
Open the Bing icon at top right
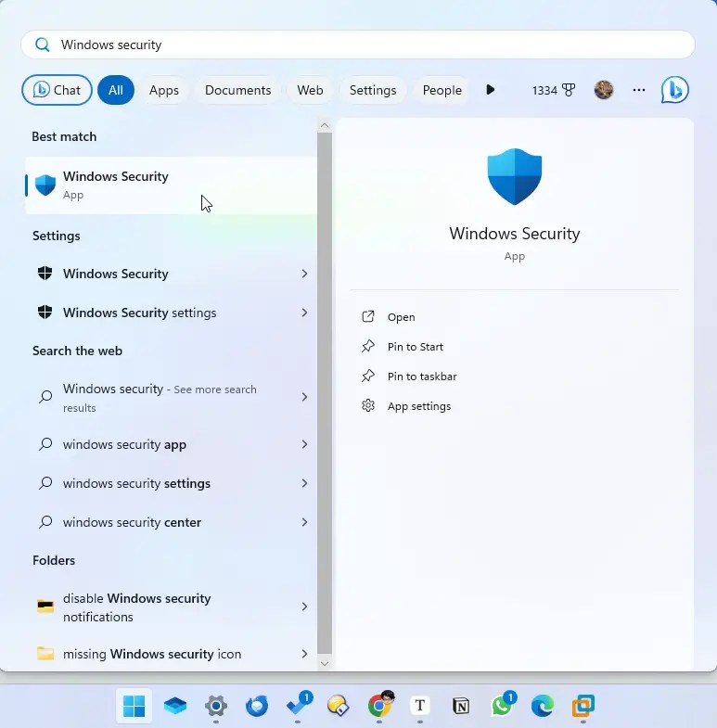(674, 90)
